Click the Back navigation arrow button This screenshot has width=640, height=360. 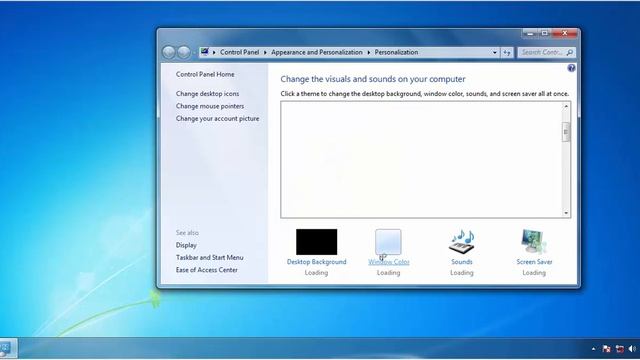pyautogui.click(x=169, y=52)
